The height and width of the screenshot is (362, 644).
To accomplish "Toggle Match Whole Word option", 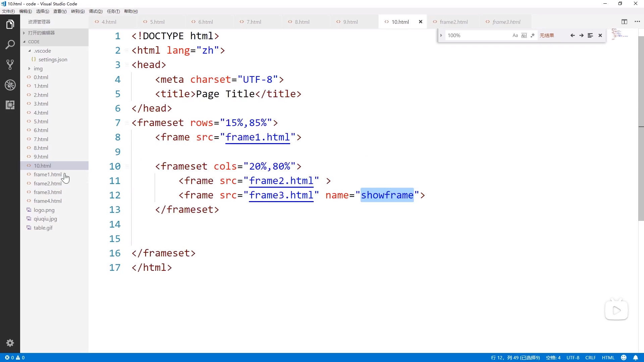I will [524, 36].
